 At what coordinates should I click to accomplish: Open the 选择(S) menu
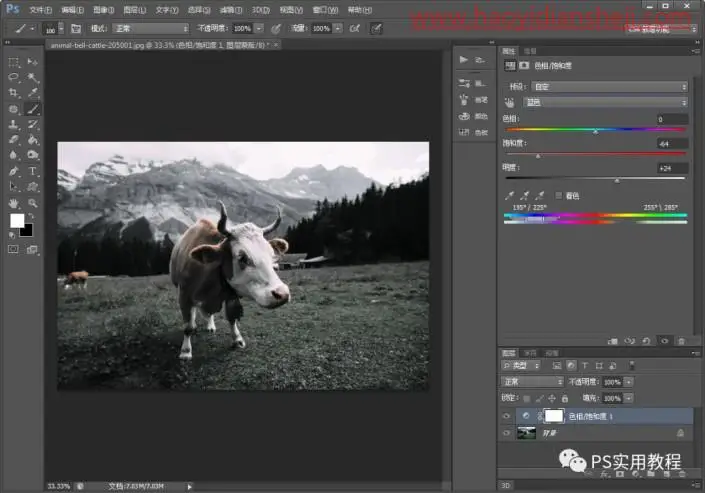point(199,9)
